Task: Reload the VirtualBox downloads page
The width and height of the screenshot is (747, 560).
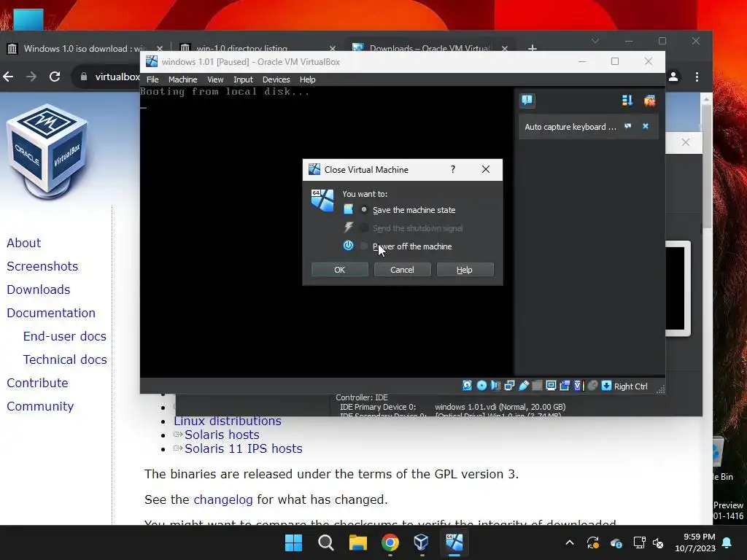Action: pos(55,76)
